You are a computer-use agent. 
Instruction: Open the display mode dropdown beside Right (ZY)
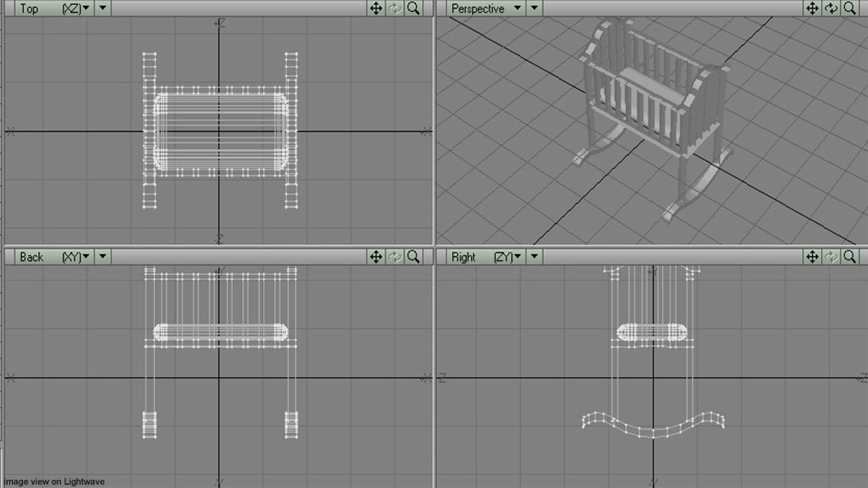point(534,257)
